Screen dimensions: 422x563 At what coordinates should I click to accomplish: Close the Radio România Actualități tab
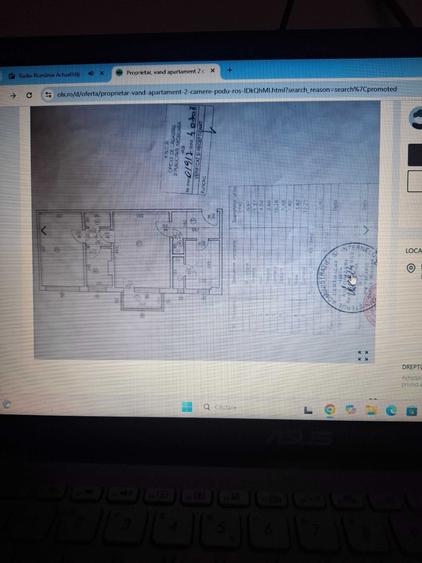tap(102, 73)
